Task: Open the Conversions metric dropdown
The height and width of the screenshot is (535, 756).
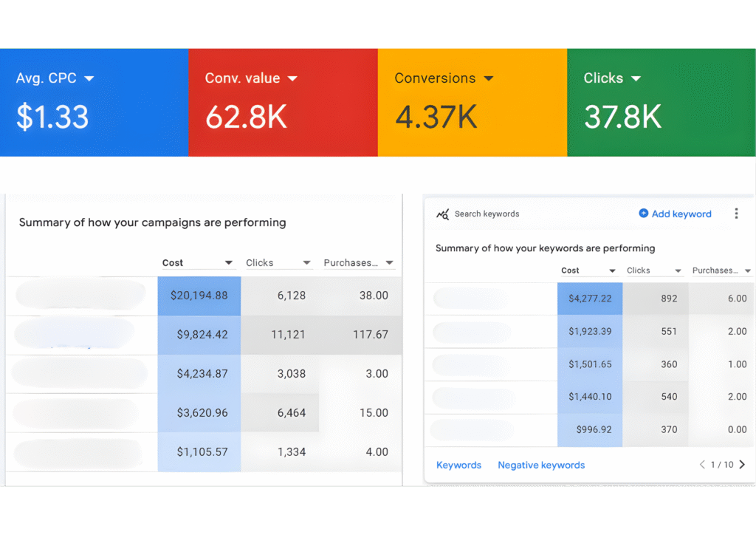Action: coord(488,78)
